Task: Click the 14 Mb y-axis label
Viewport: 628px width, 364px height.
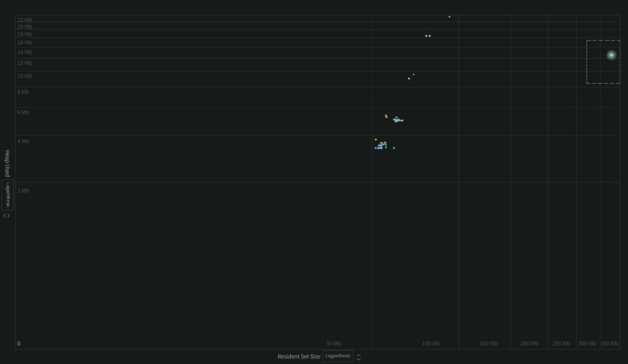Action: coord(25,52)
